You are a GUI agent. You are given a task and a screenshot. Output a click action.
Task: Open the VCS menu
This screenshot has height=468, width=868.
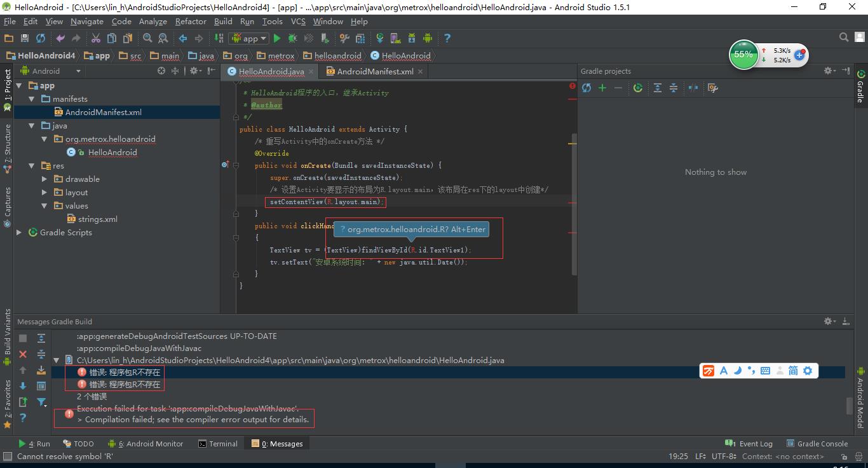[x=298, y=21]
